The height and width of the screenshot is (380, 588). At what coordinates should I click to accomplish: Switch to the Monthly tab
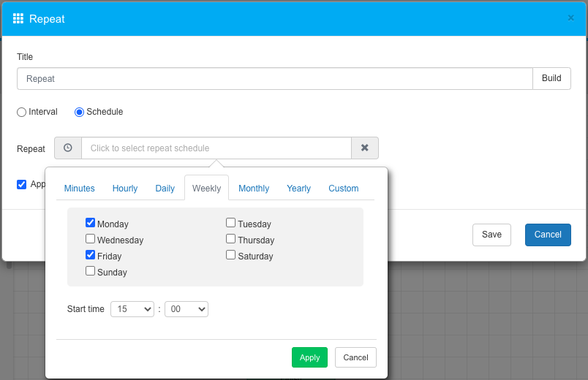coord(254,188)
